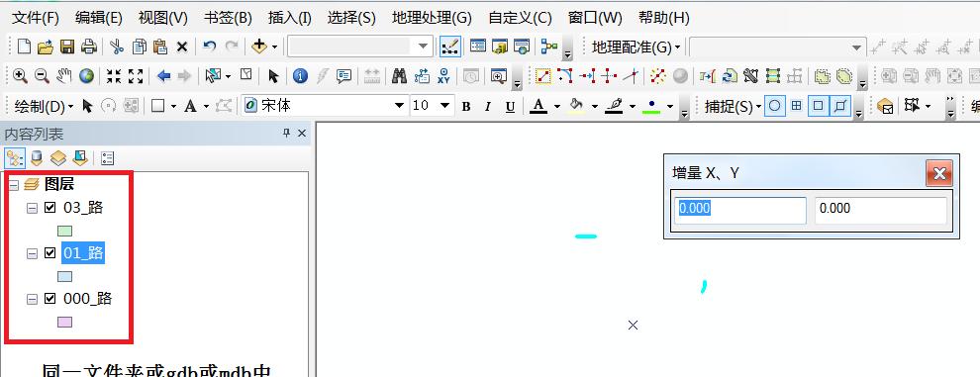Open the font size 10 dropdown
This screenshot has height=377, width=980.
coord(445,106)
